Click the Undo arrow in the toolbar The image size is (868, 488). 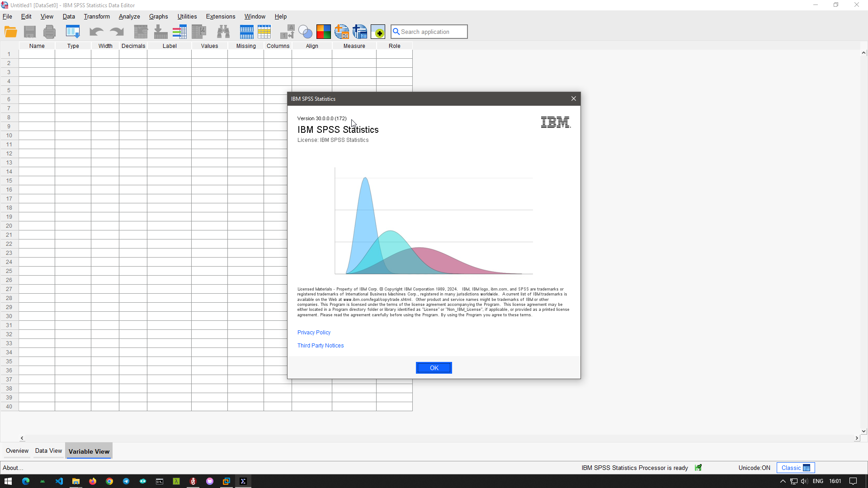tap(96, 32)
